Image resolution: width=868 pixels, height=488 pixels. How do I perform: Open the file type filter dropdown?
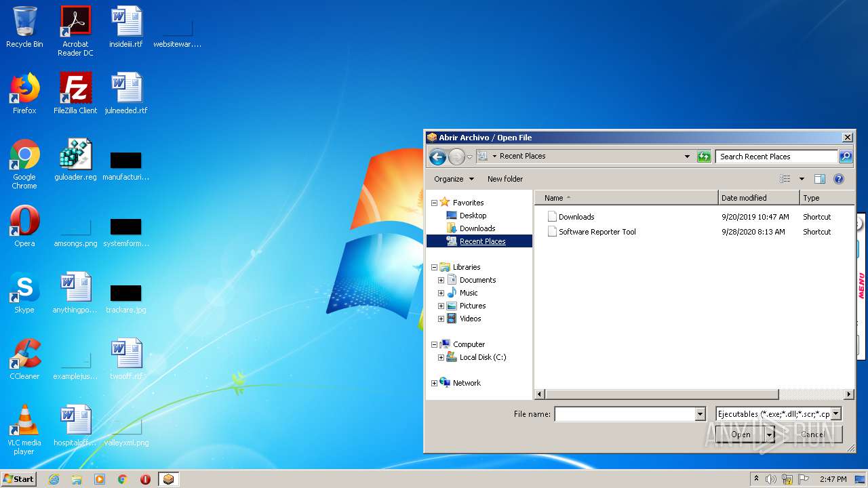[x=836, y=413]
